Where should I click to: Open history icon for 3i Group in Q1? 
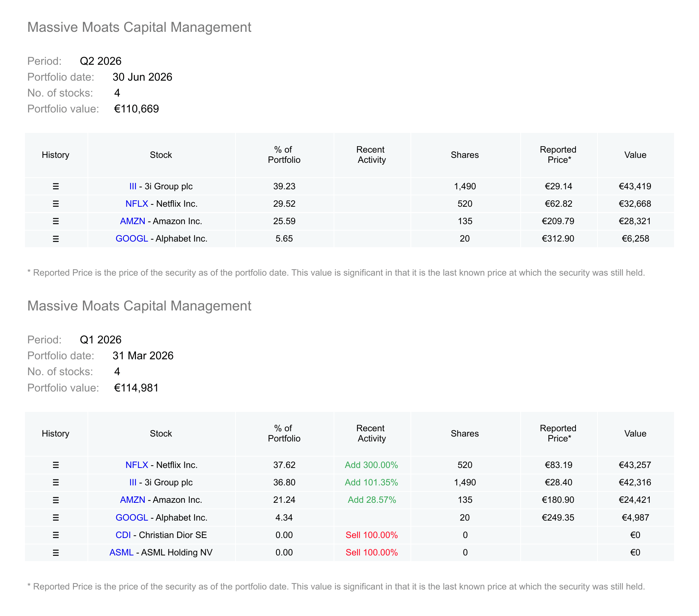(x=56, y=482)
